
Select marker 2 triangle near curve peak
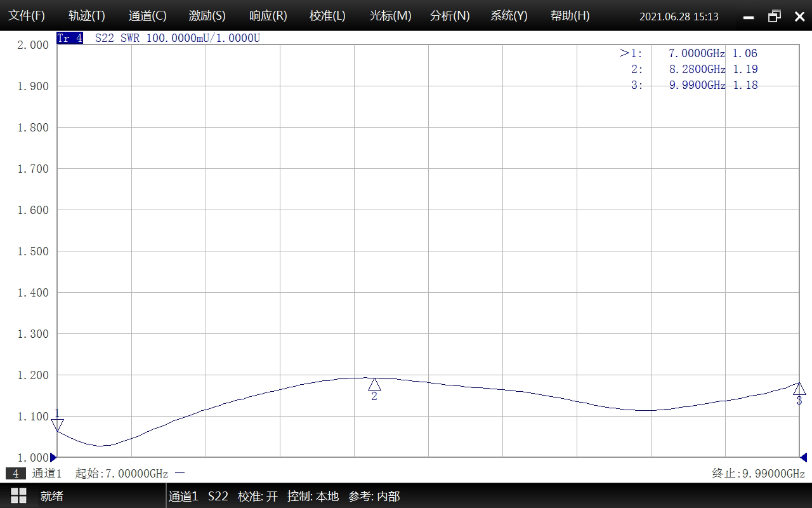[x=374, y=384]
